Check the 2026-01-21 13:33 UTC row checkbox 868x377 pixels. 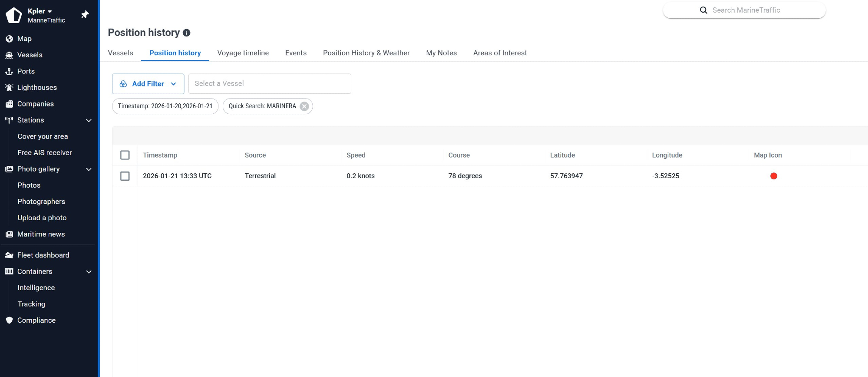(x=125, y=176)
